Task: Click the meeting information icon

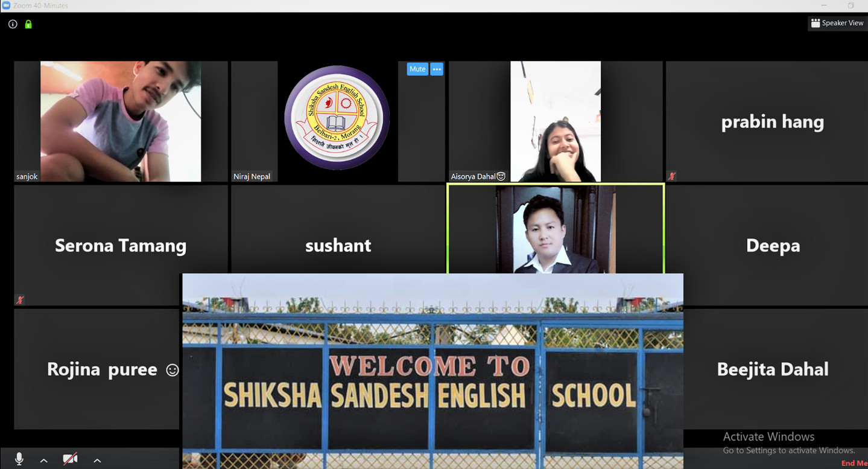Action: pyautogui.click(x=13, y=24)
